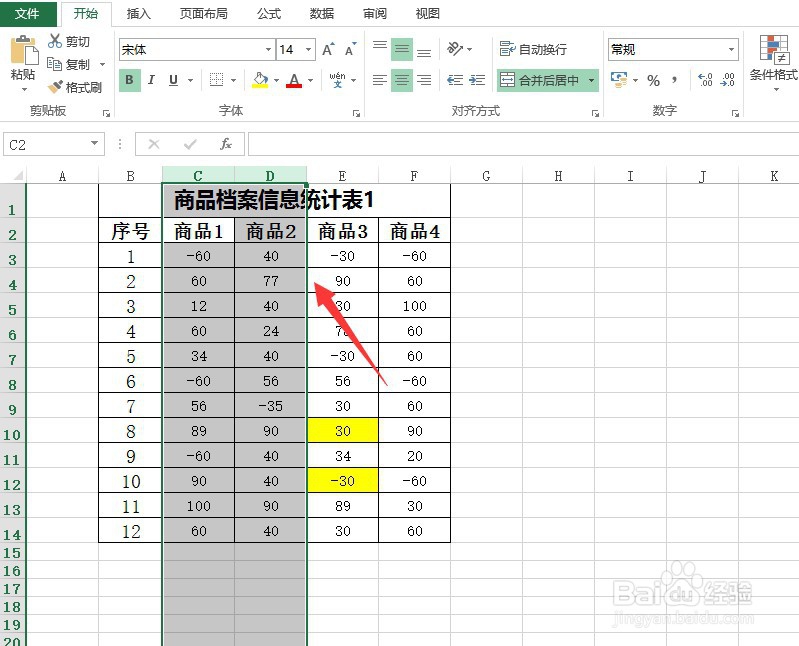
Task: Decrease indent
Action: coord(455,80)
